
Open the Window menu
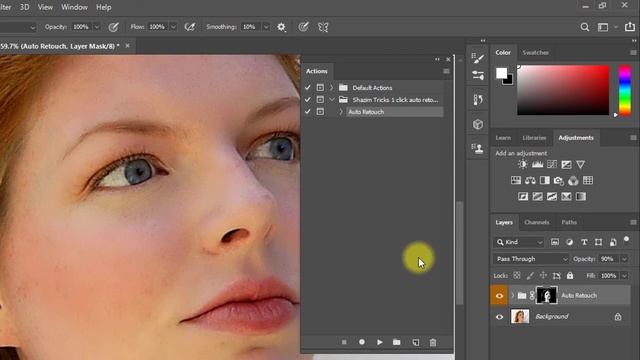74,7
